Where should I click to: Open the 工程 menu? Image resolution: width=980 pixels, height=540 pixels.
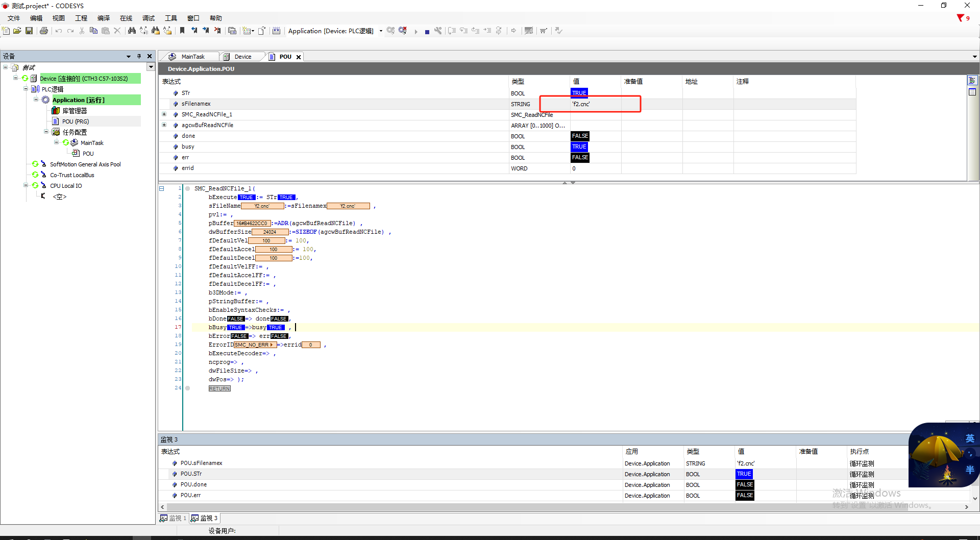click(x=81, y=18)
